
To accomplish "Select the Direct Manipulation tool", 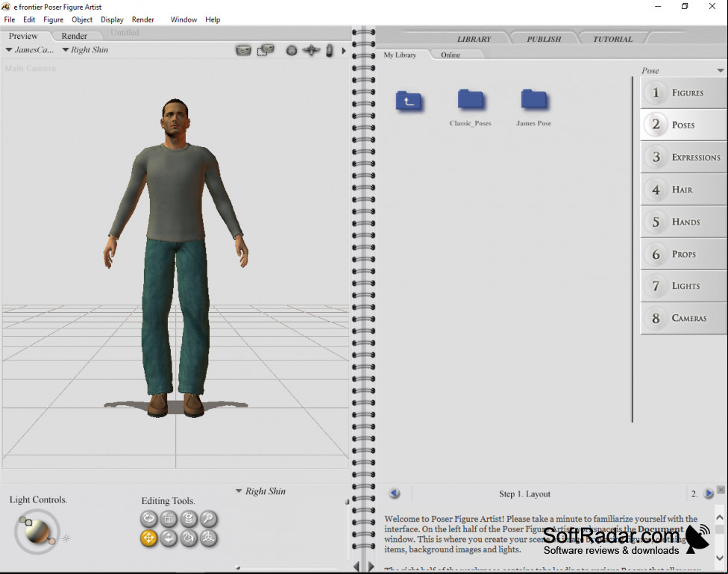I will click(x=208, y=537).
